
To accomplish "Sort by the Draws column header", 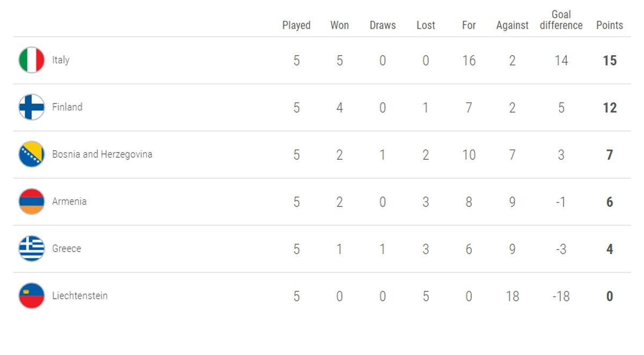I will (x=383, y=25).
